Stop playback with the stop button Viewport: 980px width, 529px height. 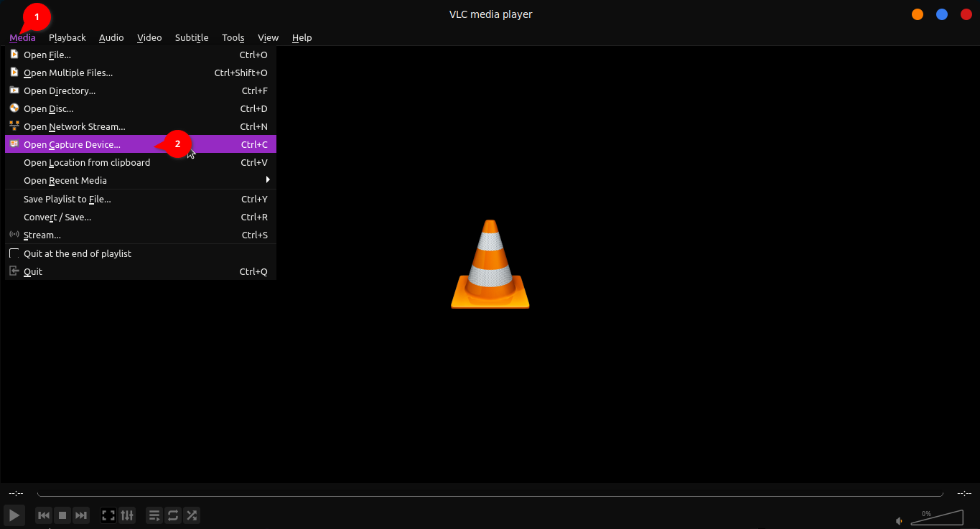(62, 515)
